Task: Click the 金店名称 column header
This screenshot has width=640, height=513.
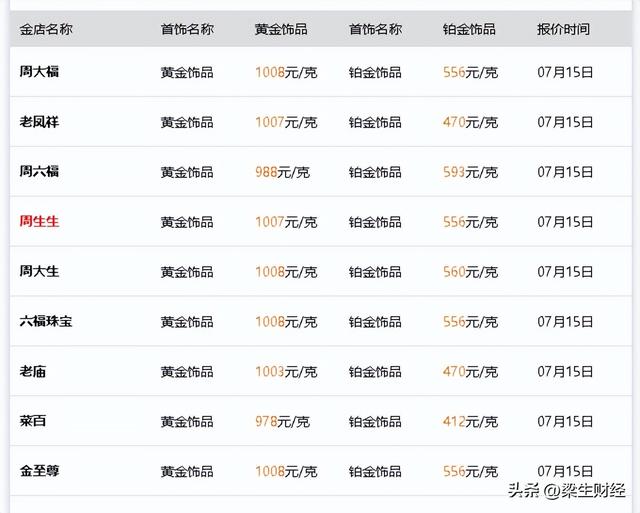Action: click(46, 29)
